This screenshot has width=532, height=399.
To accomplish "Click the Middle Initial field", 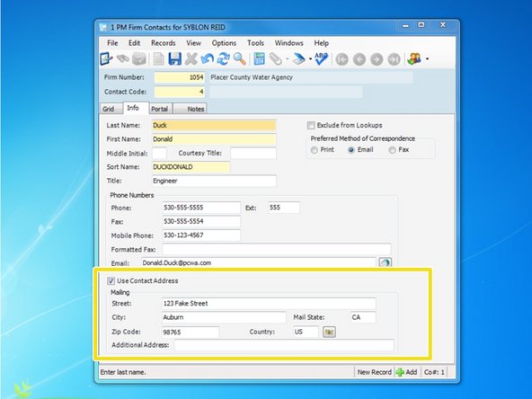I will (159, 154).
